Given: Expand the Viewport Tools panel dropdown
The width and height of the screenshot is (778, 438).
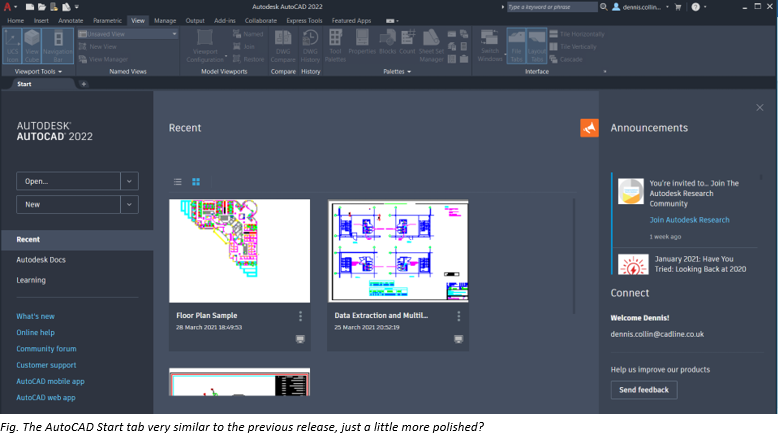Looking at the screenshot, I should [x=57, y=71].
